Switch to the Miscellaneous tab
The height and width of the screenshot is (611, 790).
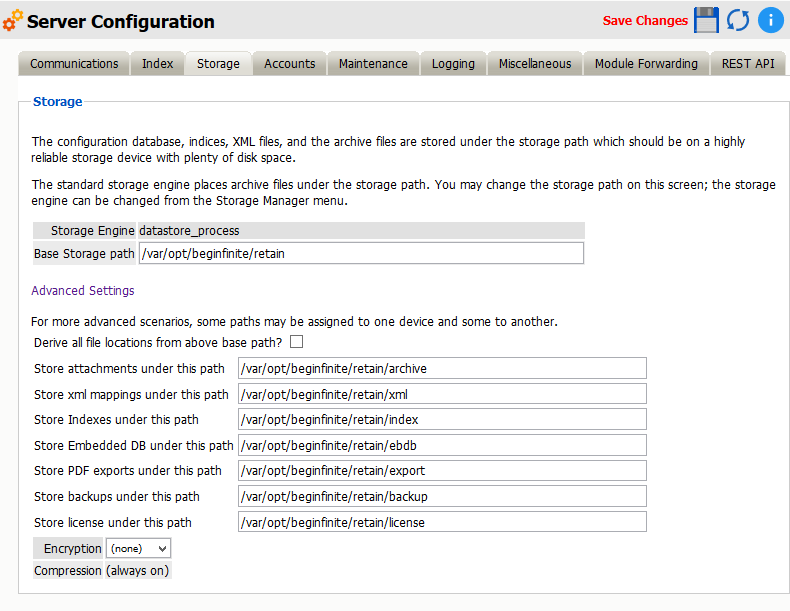click(535, 64)
